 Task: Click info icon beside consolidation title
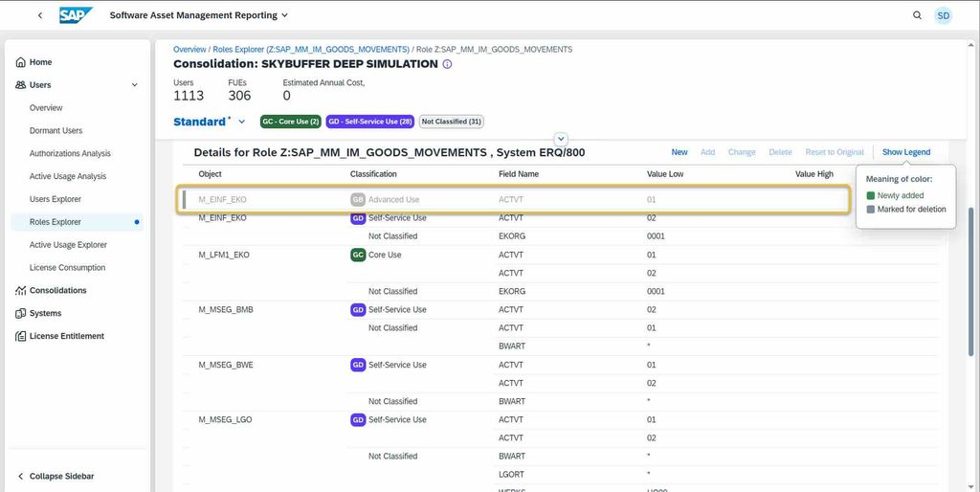447,64
